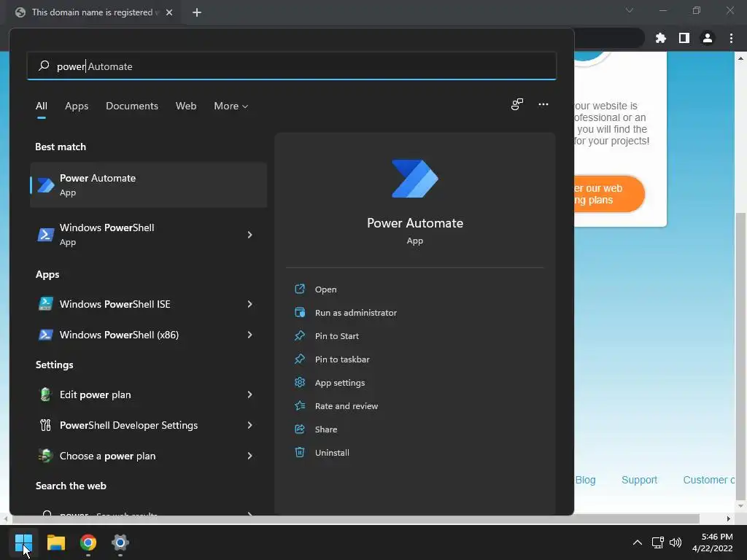Click the Windows PowerShell ISE icon
747x560 pixels.
point(46,304)
